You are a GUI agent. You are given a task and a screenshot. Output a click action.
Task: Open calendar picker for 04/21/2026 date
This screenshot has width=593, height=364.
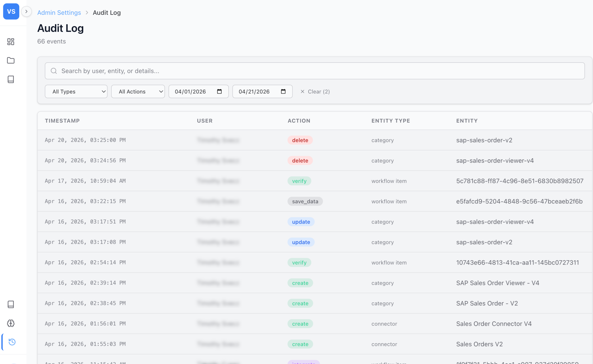pyautogui.click(x=283, y=92)
